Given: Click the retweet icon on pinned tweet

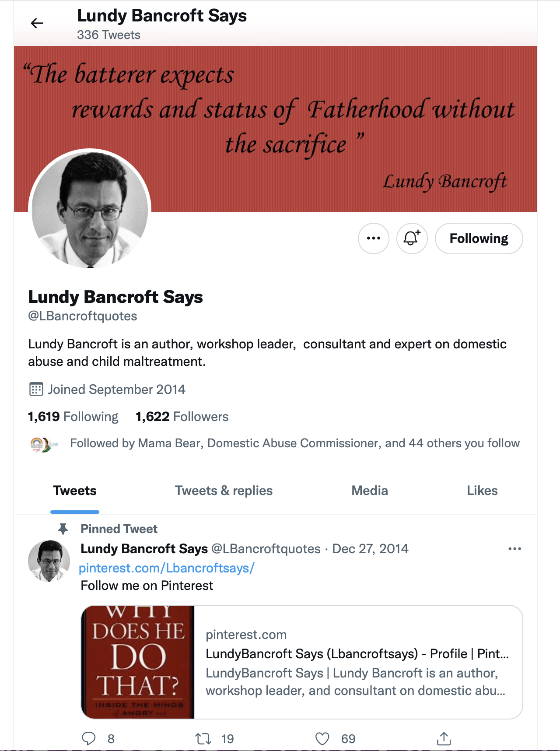Looking at the screenshot, I should coord(203,739).
